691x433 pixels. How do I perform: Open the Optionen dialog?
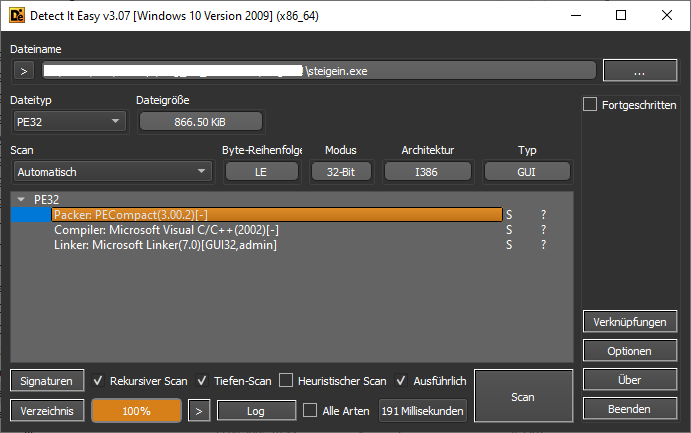(x=629, y=351)
